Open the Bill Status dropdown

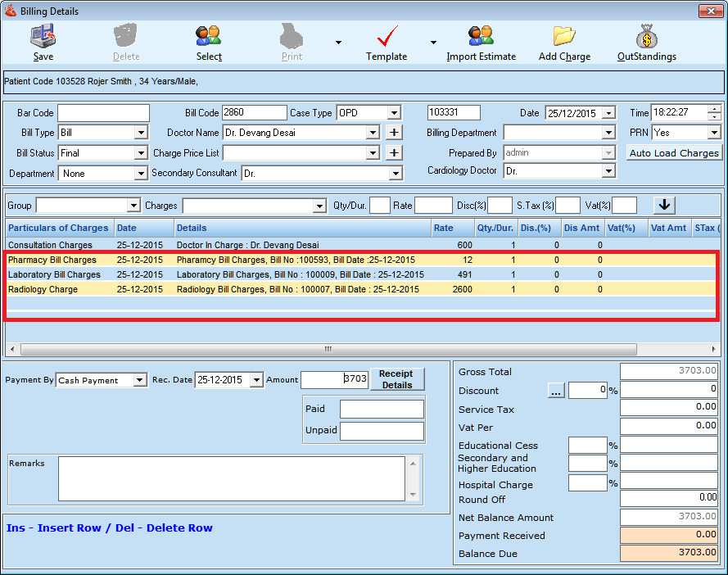pos(140,153)
